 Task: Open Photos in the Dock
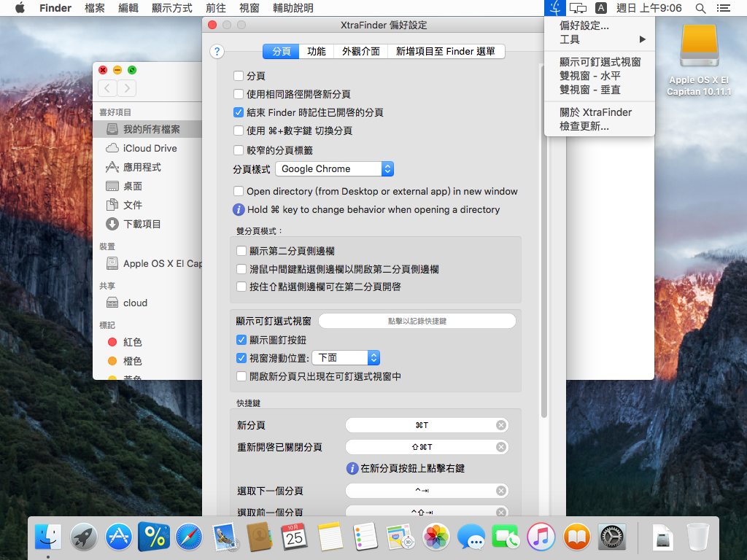pos(436,537)
